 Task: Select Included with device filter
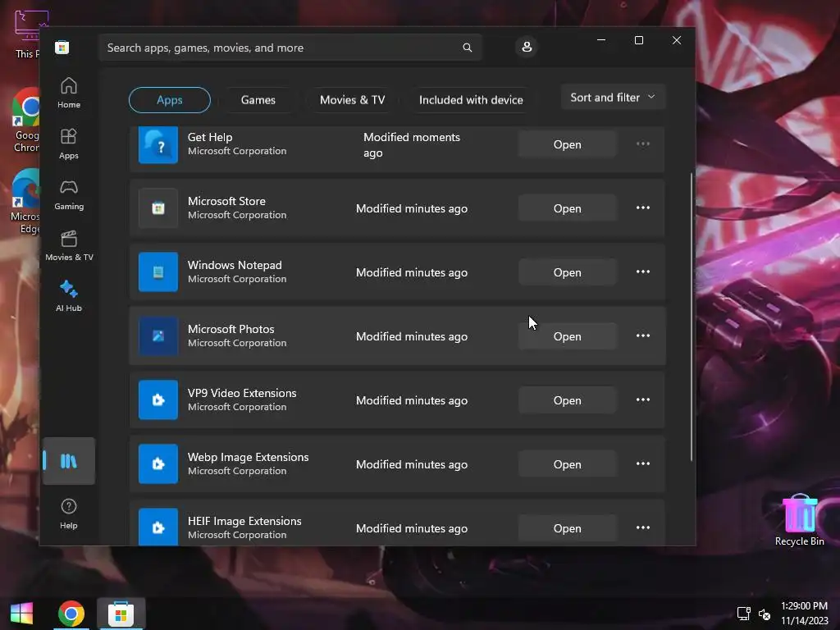[471, 100]
